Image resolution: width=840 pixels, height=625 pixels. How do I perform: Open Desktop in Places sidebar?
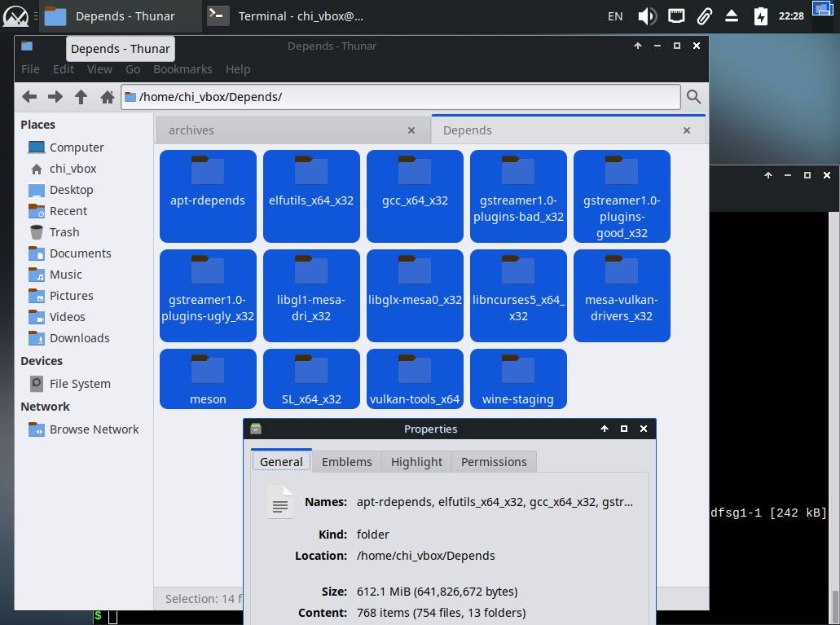coord(71,190)
